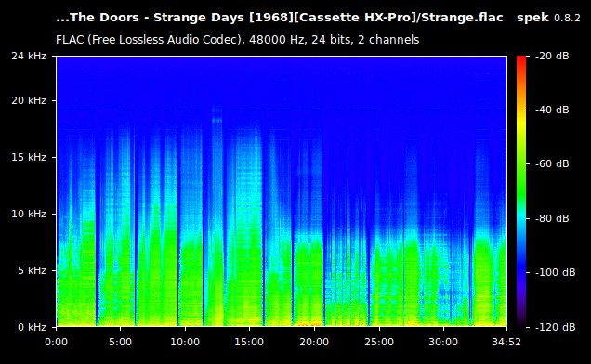This screenshot has width=591, height=364.
Task: Click the -60 dB scale label
Action: pyautogui.click(x=552, y=163)
